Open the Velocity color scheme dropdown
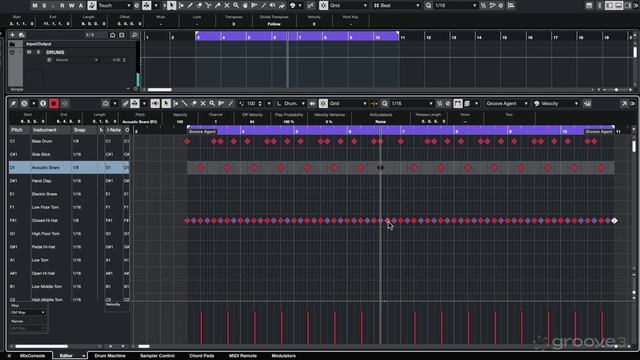Viewport: 640px width, 360px height. (556, 104)
